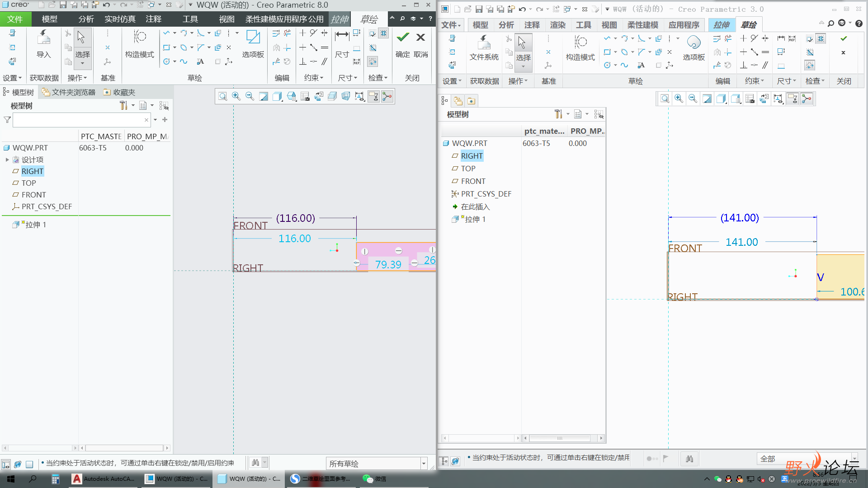Switch to 拉伸 tab in Creo 8.0

(x=340, y=19)
